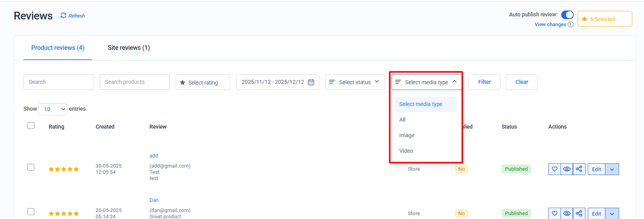644x219 pixels.
Task: Tick the checkbox for the add review row
Action: point(31,167)
